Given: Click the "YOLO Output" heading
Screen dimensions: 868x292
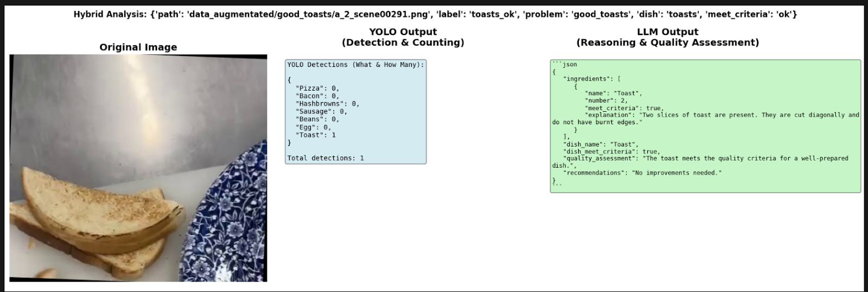Looking at the screenshot, I should 403,32.
